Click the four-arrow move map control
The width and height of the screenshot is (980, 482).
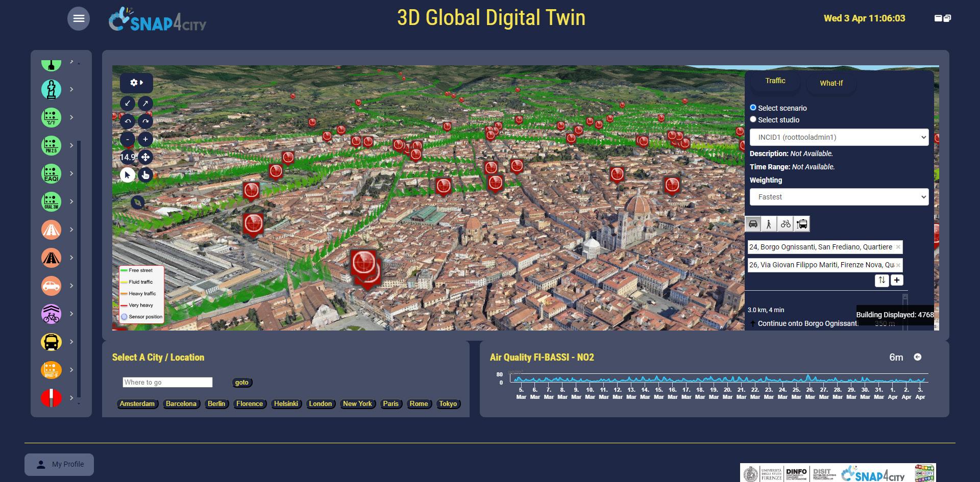(x=145, y=157)
